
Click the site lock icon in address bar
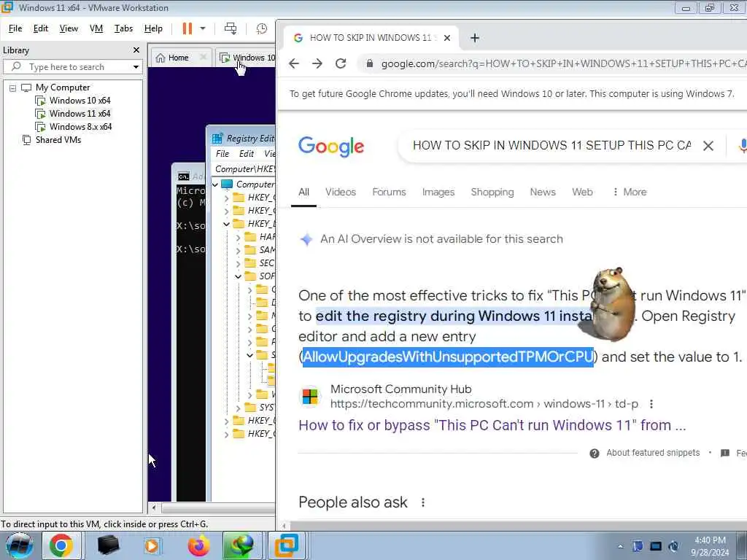[x=369, y=63]
